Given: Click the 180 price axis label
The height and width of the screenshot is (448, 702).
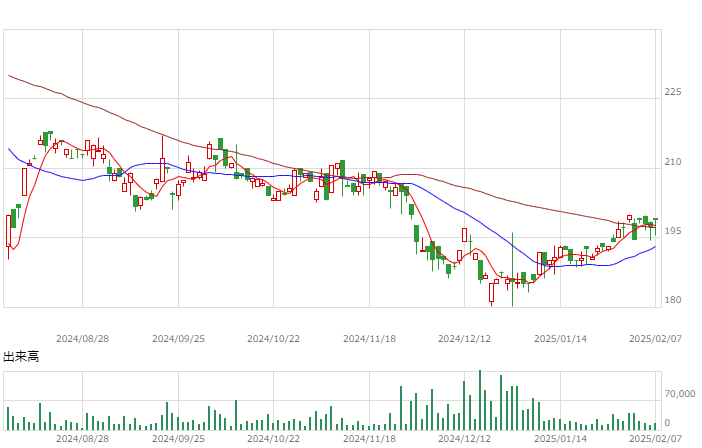Looking at the screenshot, I should tap(673, 300).
